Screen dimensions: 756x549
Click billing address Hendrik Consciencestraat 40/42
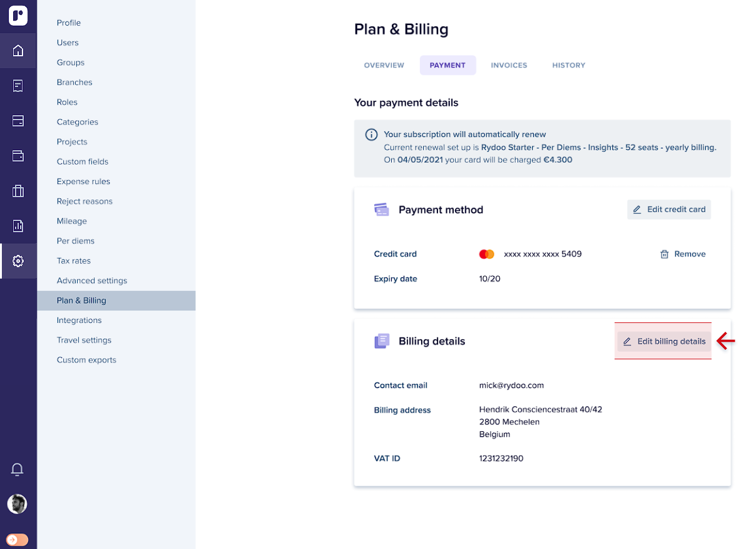541,409
